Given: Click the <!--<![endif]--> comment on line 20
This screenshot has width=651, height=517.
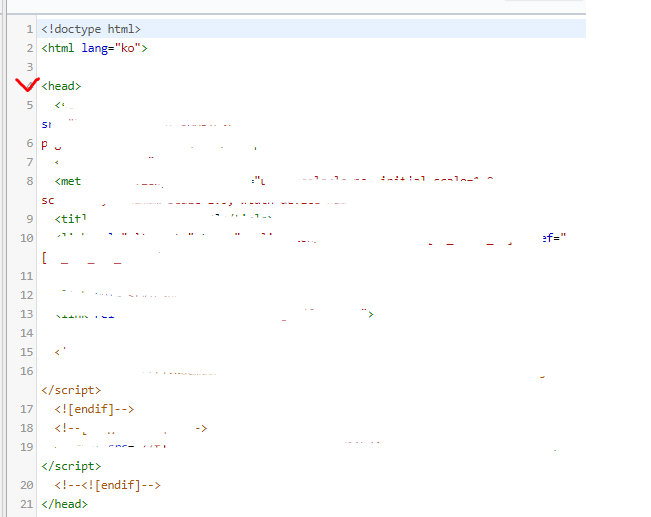Looking at the screenshot, I should point(108,485).
